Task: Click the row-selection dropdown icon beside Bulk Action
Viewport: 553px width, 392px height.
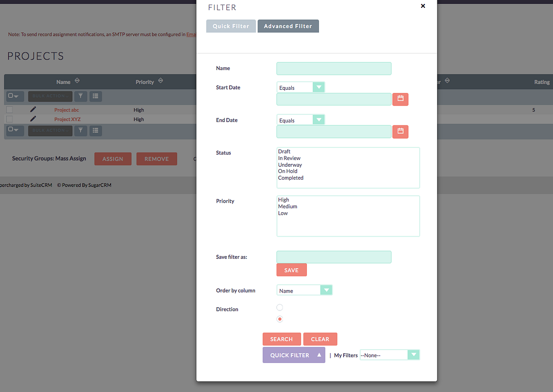Action: click(14, 96)
